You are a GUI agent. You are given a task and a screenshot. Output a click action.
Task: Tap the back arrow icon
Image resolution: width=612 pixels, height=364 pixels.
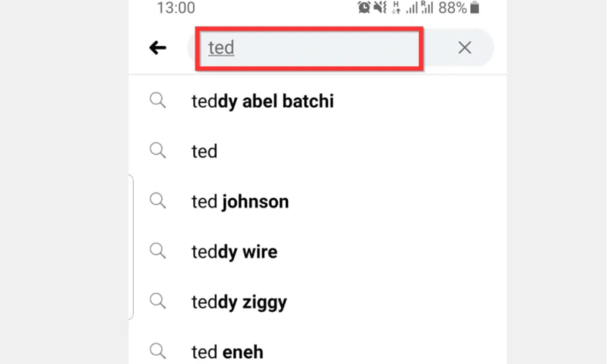point(158,48)
